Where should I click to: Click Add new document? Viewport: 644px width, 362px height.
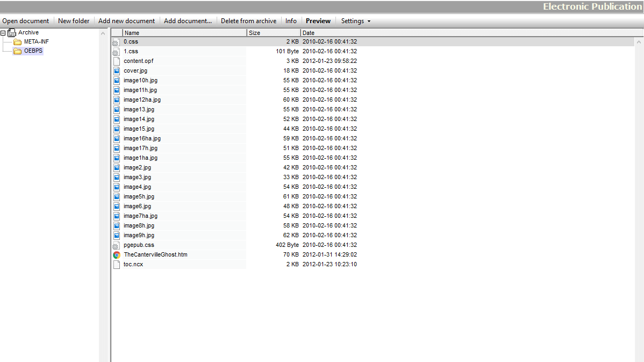tap(126, 21)
